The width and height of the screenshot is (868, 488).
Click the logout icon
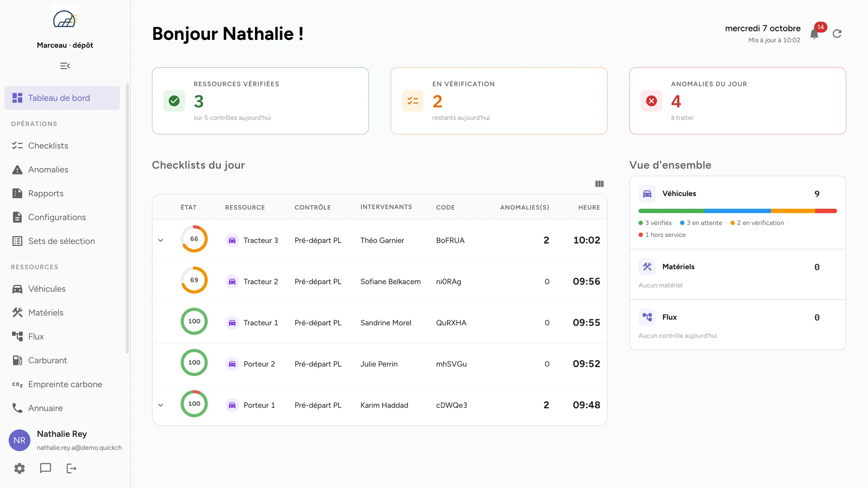click(71, 468)
